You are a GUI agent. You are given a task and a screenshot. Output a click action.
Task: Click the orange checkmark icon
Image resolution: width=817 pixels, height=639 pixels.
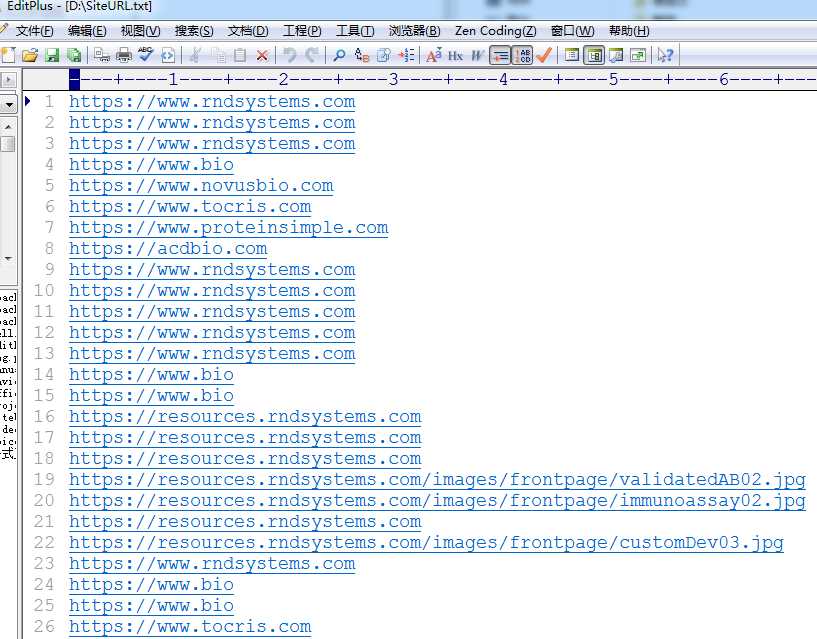pyautogui.click(x=543, y=55)
